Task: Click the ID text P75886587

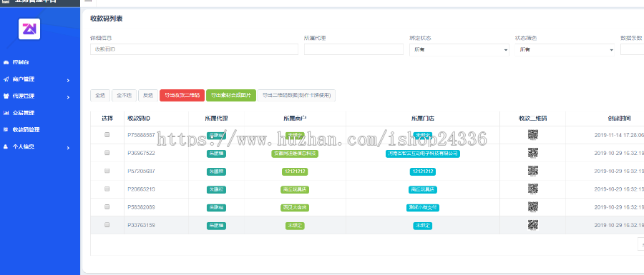Action: tap(141, 135)
